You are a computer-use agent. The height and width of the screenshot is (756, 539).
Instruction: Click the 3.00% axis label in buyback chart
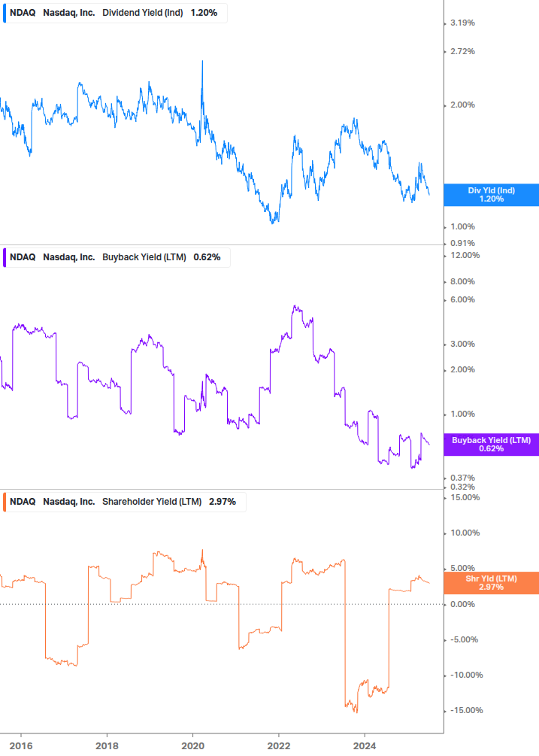(462, 345)
